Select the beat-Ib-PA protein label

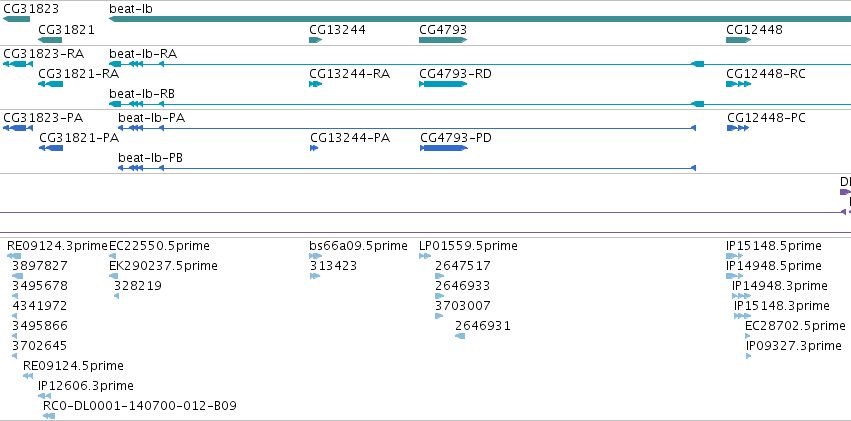coord(151,118)
